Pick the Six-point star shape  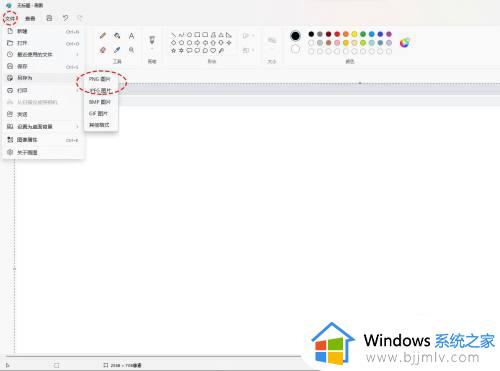click(181, 51)
